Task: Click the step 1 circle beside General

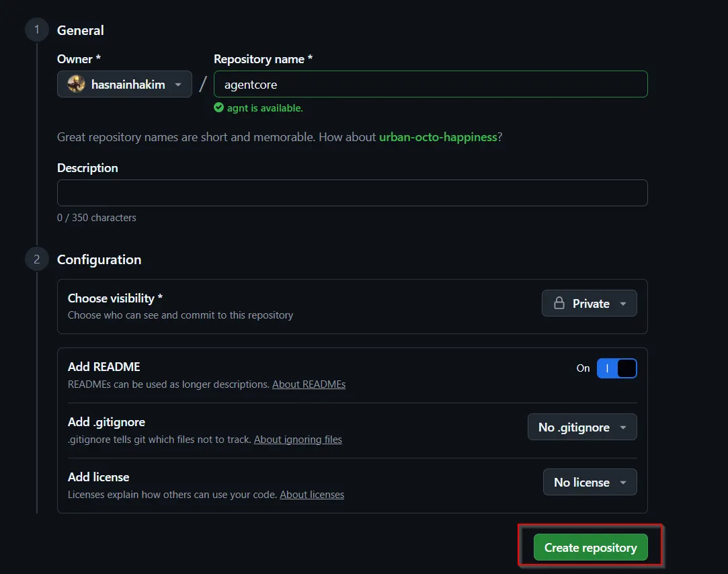Action: pyautogui.click(x=36, y=30)
